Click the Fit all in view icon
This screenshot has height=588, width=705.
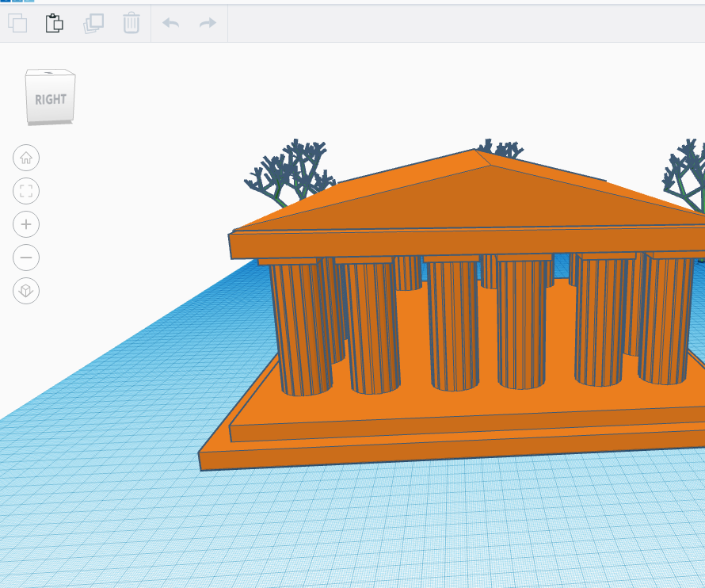(26, 191)
